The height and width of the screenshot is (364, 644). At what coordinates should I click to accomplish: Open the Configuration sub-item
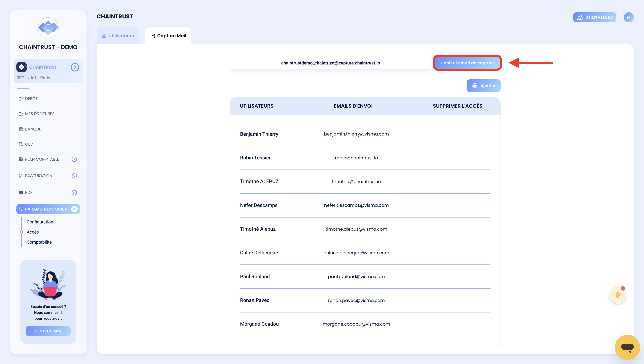pos(40,222)
